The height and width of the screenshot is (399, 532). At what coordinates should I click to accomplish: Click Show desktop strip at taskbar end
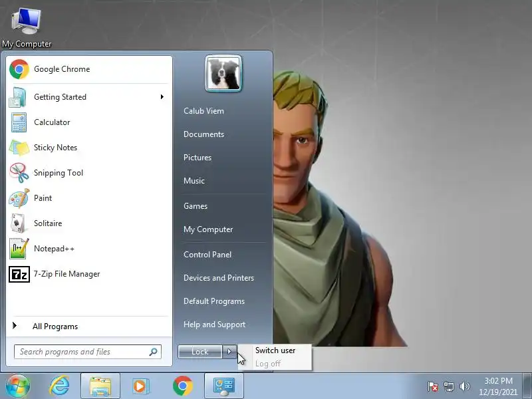pos(527,386)
